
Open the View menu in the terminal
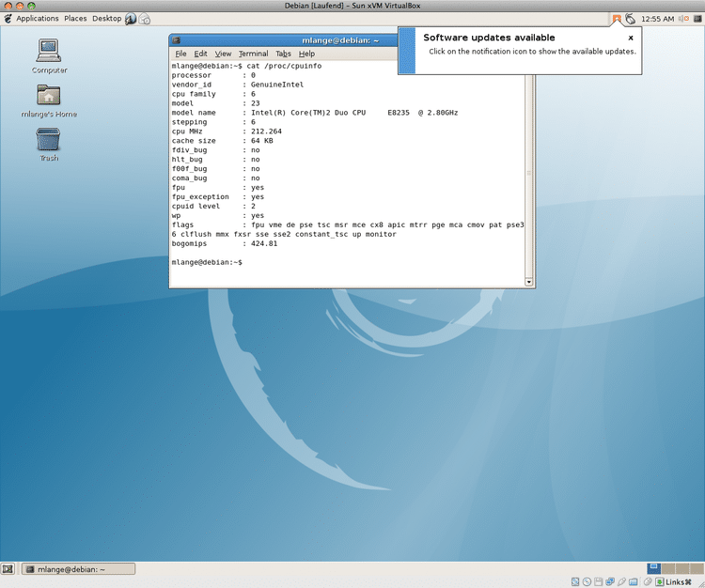(x=223, y=54)
